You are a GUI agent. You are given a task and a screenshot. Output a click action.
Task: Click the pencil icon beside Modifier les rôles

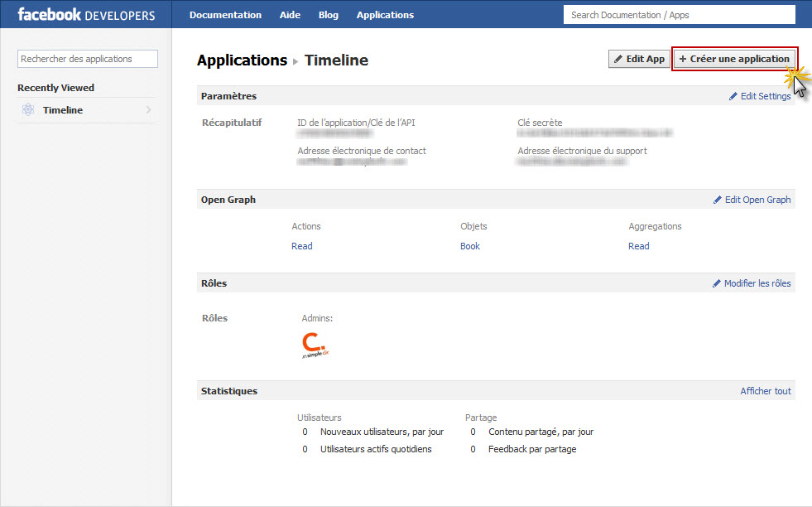[x=717, y=283]
